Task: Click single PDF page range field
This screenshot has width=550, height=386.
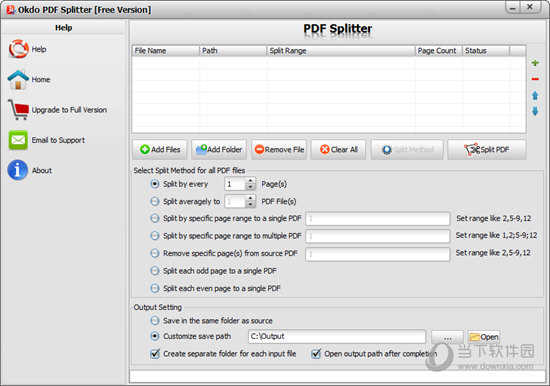Action: 378,218
